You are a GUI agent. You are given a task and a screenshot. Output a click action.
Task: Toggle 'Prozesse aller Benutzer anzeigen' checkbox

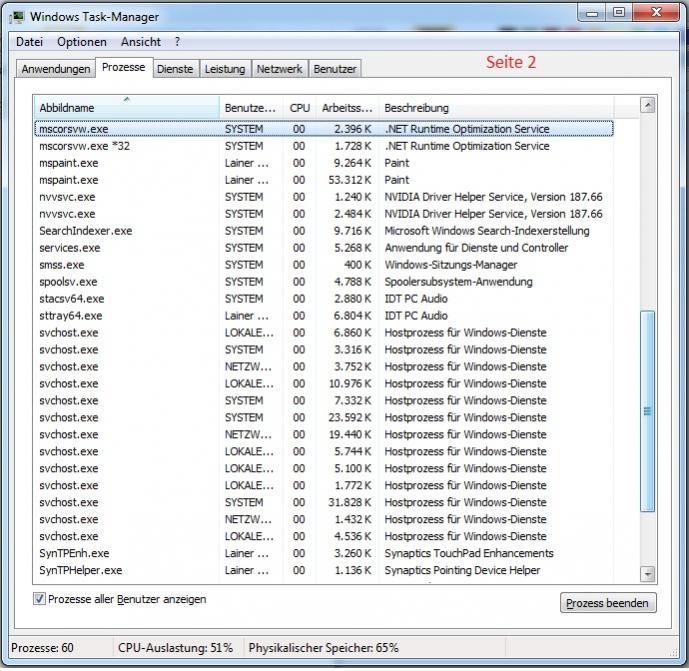[39, 598]
